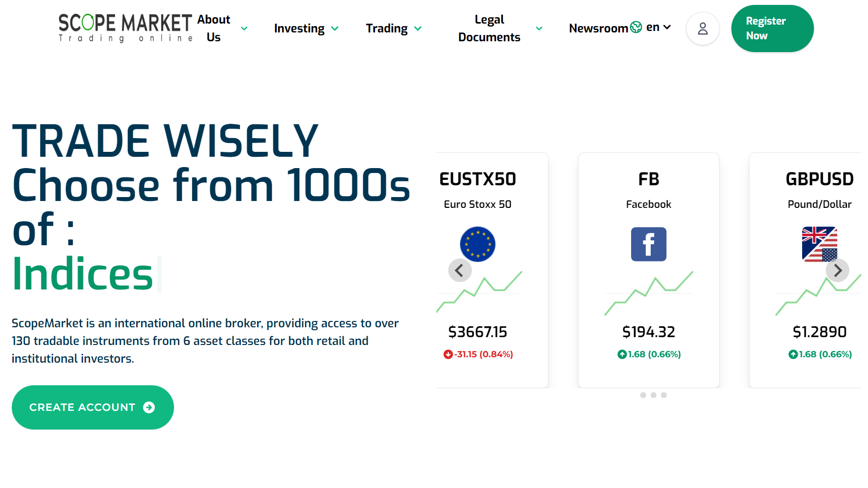Open the Investing menu

pos(306,29)
